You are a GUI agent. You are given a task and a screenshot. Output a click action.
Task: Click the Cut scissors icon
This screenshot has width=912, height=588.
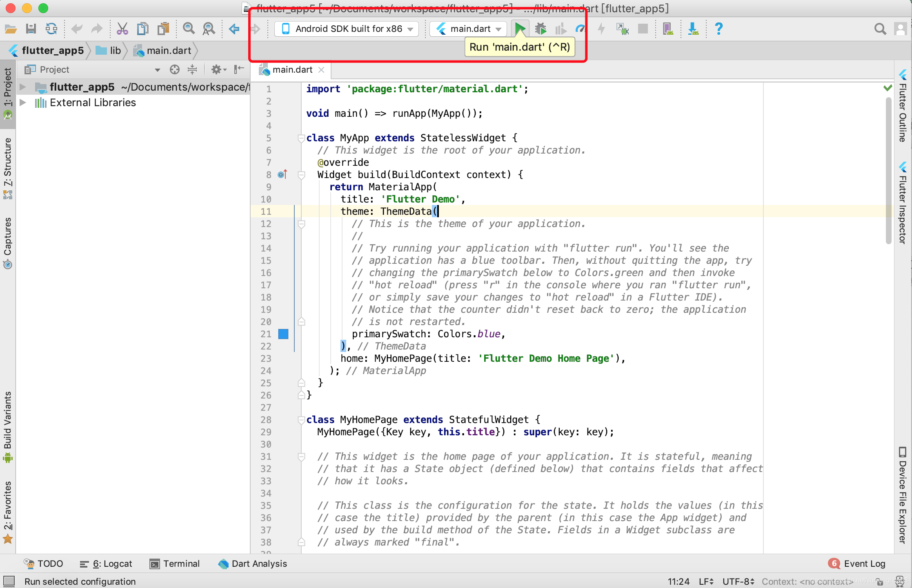[122, 29]
